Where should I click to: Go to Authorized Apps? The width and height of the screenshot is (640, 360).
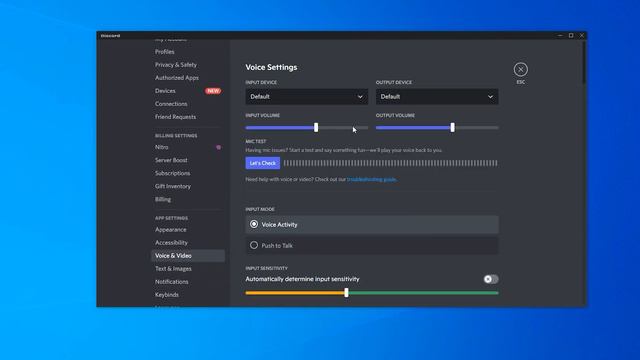tap(177, 78)
